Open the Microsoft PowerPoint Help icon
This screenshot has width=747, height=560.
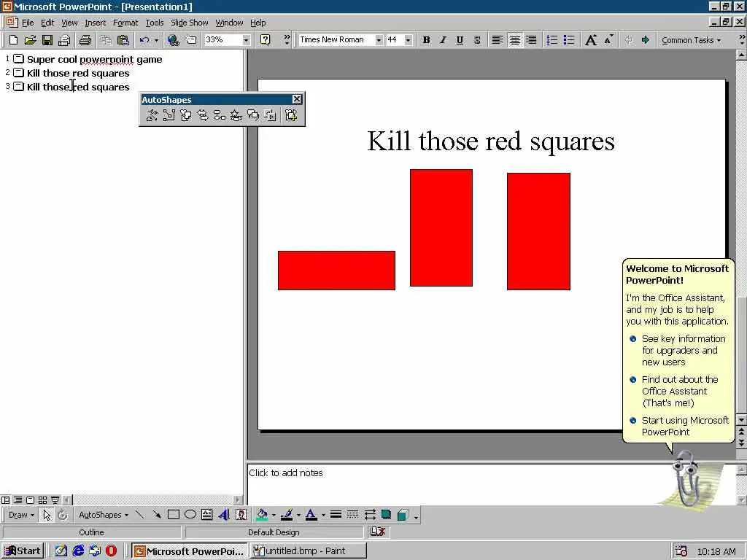266,40
